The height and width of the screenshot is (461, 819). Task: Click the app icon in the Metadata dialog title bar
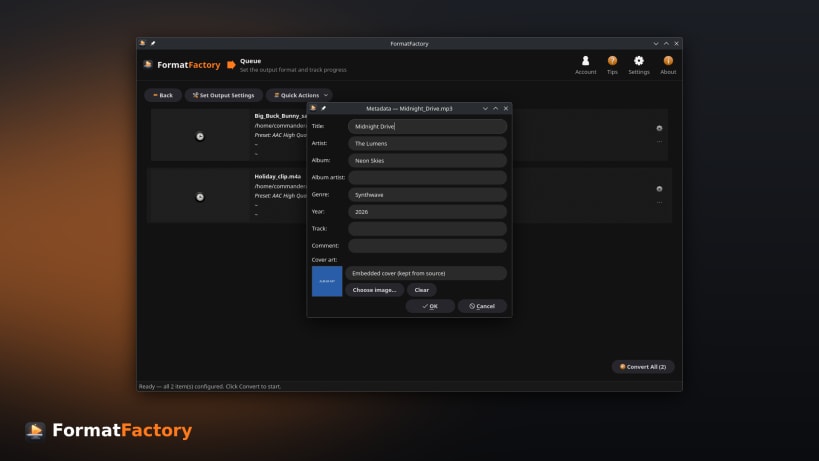click(313, 108)
